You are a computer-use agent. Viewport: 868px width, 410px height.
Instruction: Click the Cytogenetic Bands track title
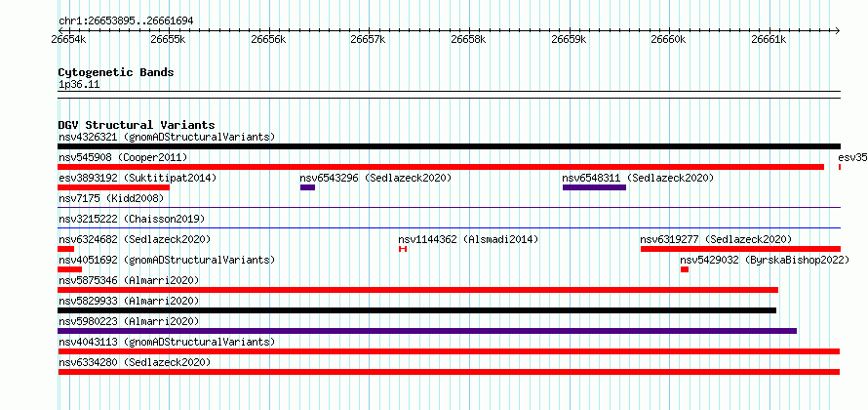tap(116, 72)
